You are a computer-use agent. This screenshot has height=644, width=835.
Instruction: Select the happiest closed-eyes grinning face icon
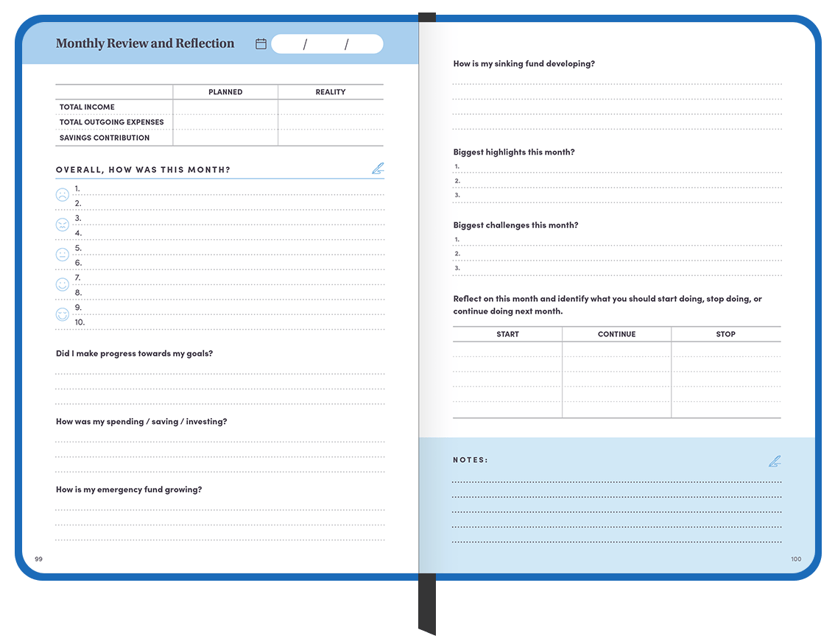point(63,314)
